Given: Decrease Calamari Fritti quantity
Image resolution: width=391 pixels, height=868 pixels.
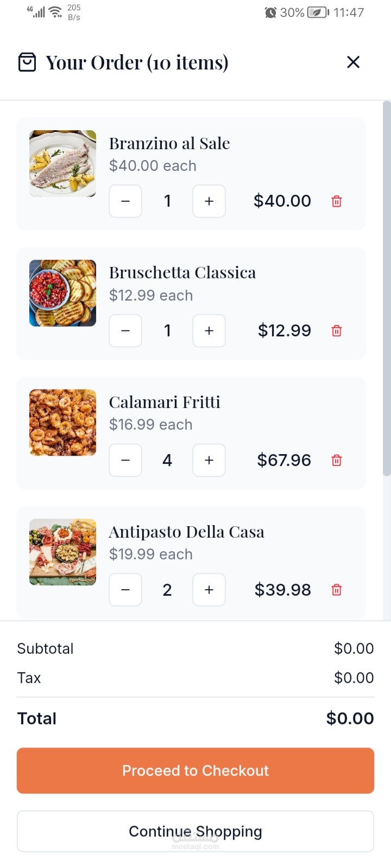Looking at the screenshot, I should click(x=125, y=460).
